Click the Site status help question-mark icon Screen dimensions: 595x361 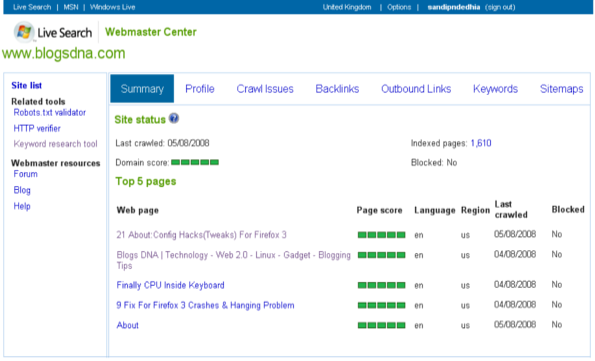[174, 118]
